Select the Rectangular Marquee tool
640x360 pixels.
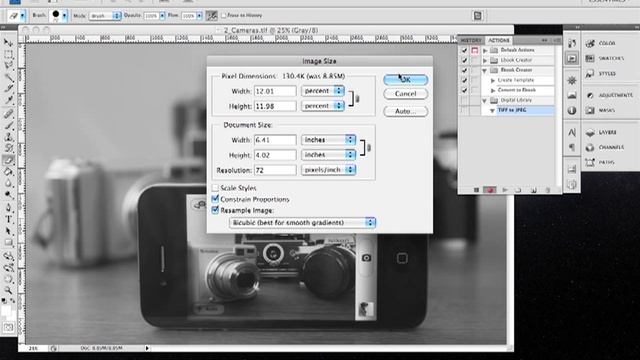click(x=8, y=54)
